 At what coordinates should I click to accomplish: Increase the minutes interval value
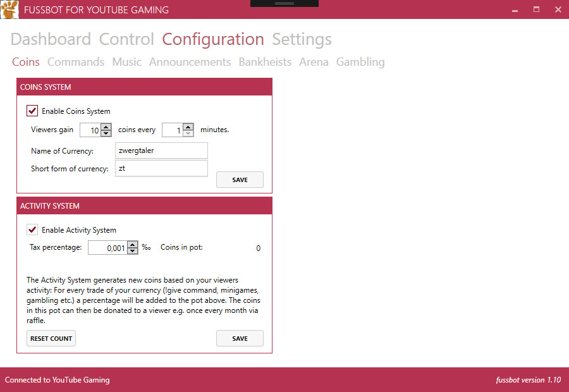pos(188,126)
